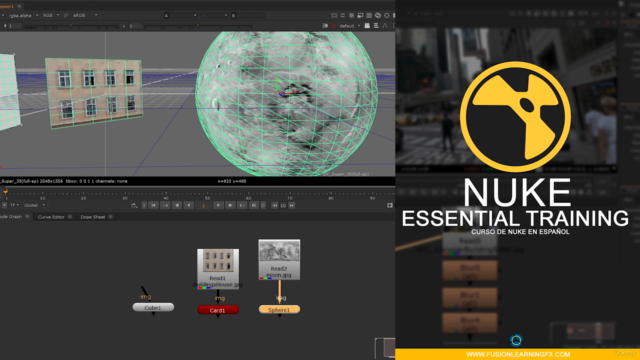This screenshot has height=360, width=640.
Task: Play backward in the viewer timeline
Action: click(x=177, y=205)
